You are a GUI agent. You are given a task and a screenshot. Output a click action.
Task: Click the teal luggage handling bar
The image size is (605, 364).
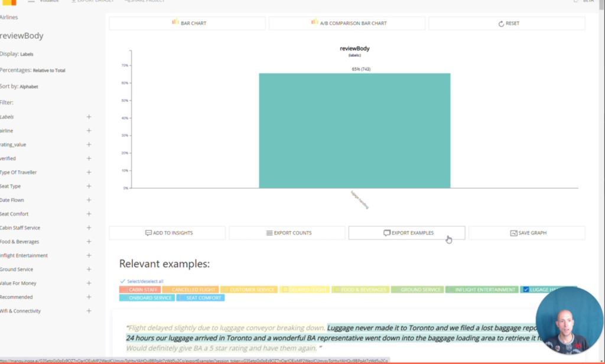(x=354, y=131)
